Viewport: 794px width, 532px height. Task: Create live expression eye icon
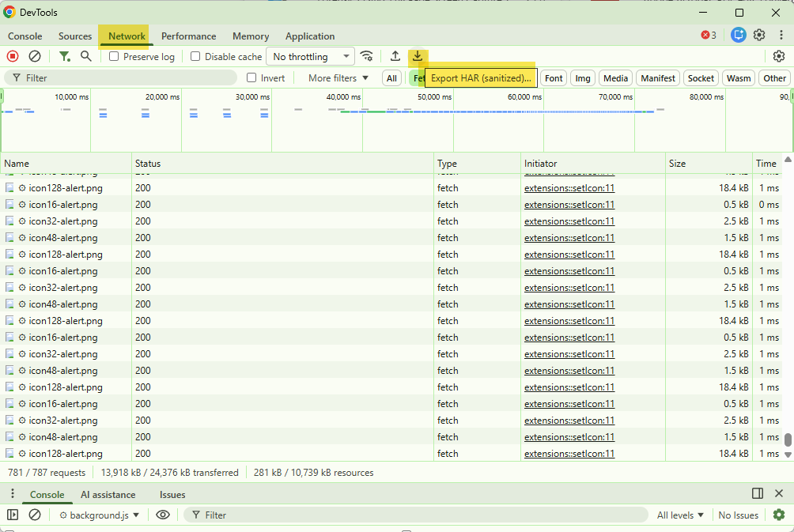click(x=163, y=515)
